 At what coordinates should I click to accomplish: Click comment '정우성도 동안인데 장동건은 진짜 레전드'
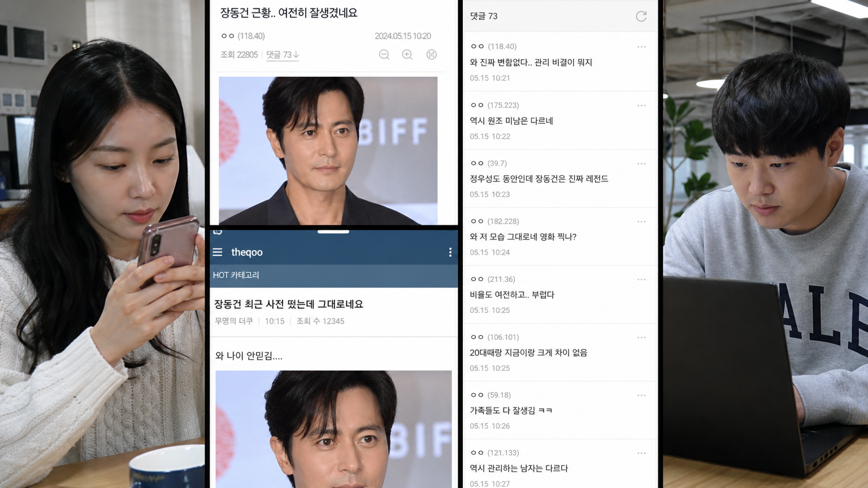tap(539, 178)
